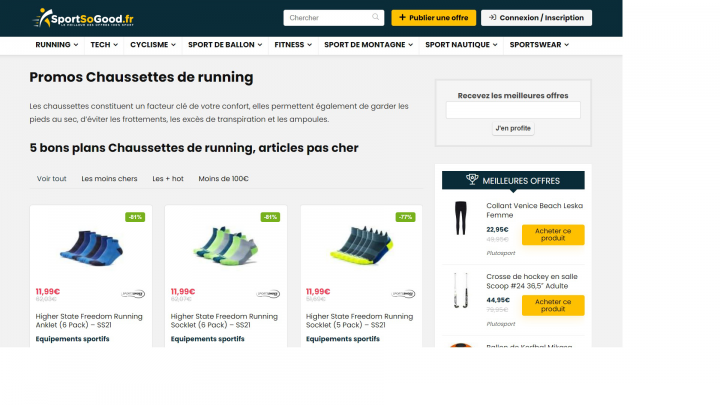Click the search magnifier icon
Image resolution: width=720 pixels, height=405 pixels.
click(x=376, y=17)
